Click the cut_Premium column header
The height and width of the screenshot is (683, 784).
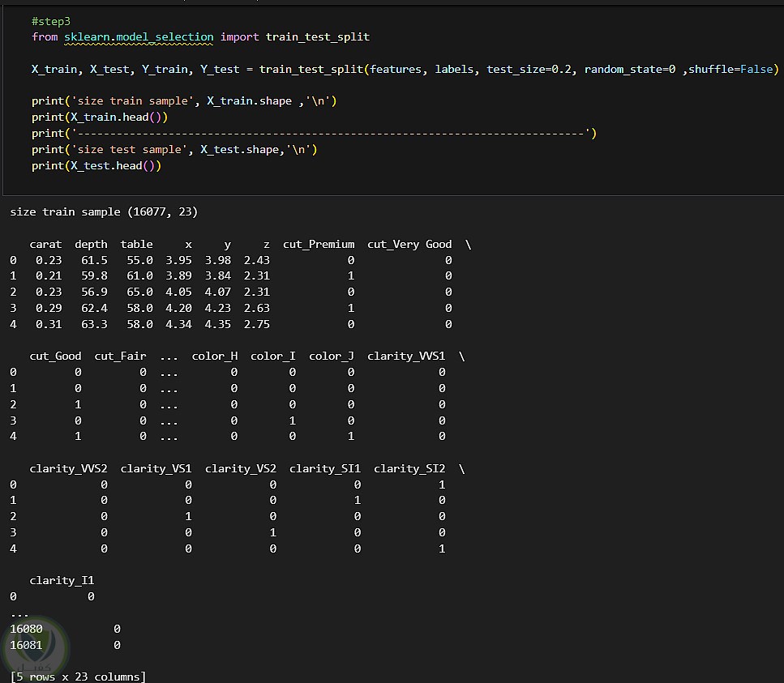click(x=319, y=244)
